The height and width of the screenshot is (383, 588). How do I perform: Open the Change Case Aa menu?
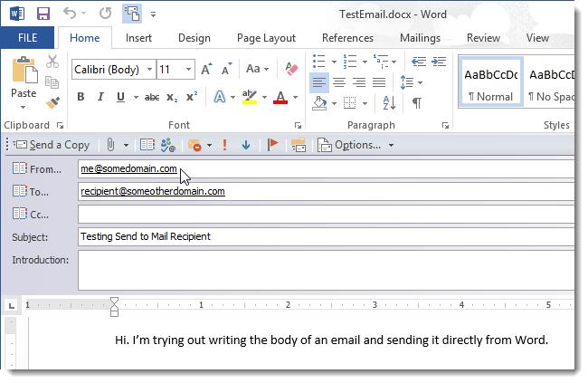[257, 69]
